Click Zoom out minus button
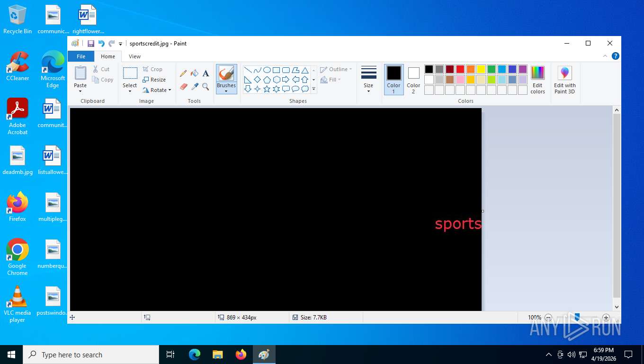The height and width of the screenshot is (364, 644). point(548,318)
